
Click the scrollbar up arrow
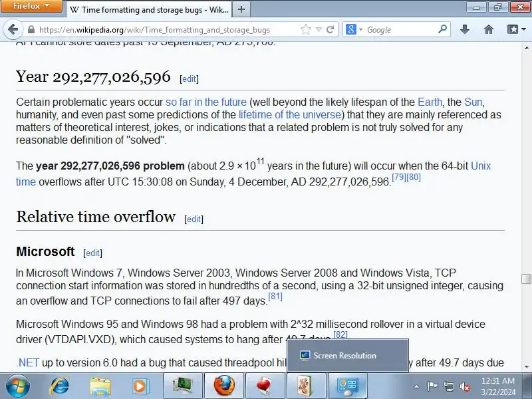click(x=526, y=47)
